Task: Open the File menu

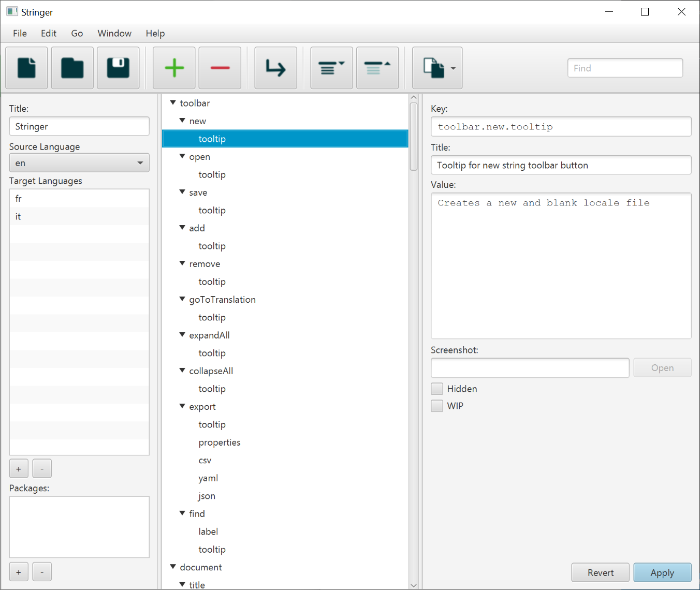Action: tap(20, 33)
